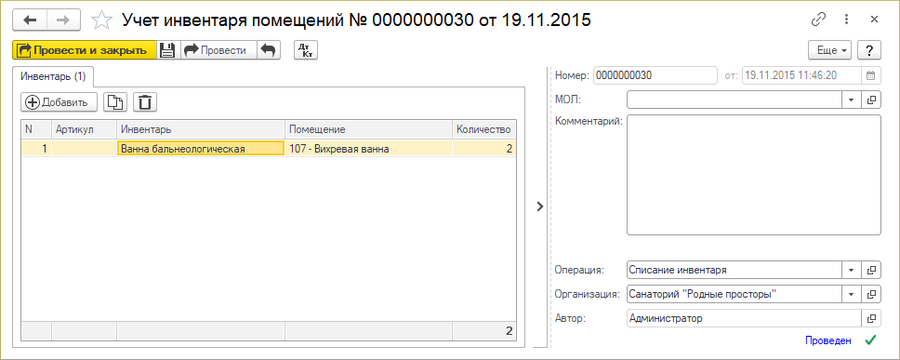
Task: Click the N column header
Action: pyautogui.click(x=37, y=129)
